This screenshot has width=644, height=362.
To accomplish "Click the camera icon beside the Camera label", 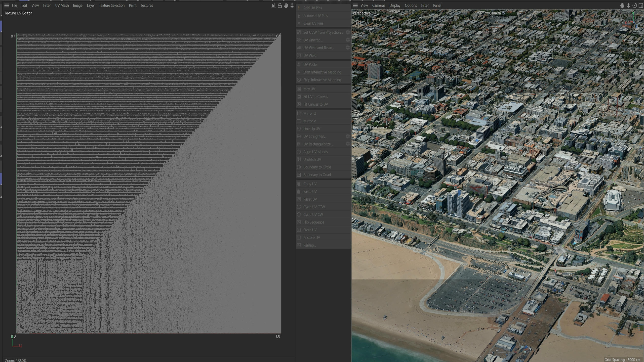I will click(x=503, y=13).
